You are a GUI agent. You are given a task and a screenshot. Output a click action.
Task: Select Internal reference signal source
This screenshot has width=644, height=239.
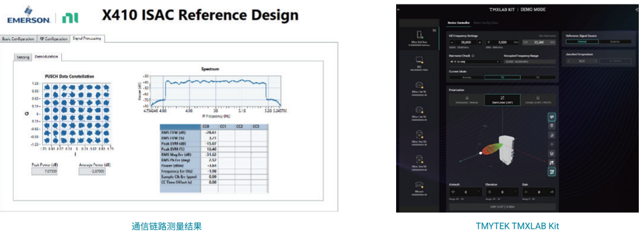(582, 41)
